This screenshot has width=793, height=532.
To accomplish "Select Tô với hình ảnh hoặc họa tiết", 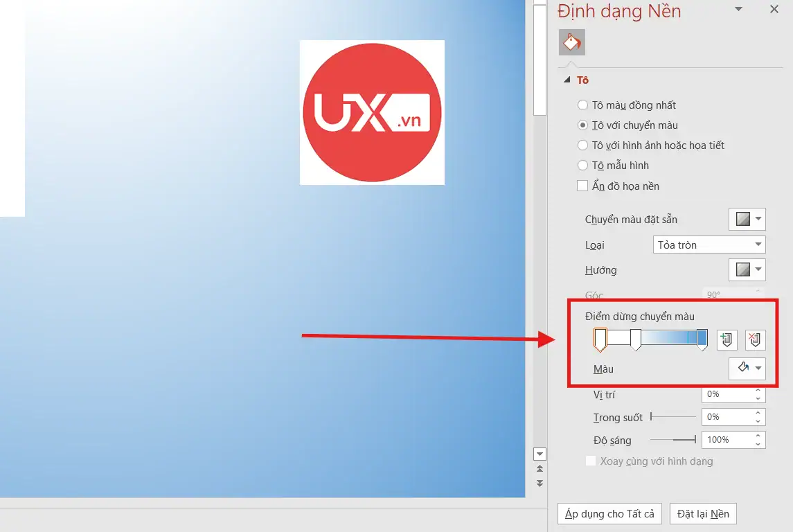I will [x=583, y=145].
